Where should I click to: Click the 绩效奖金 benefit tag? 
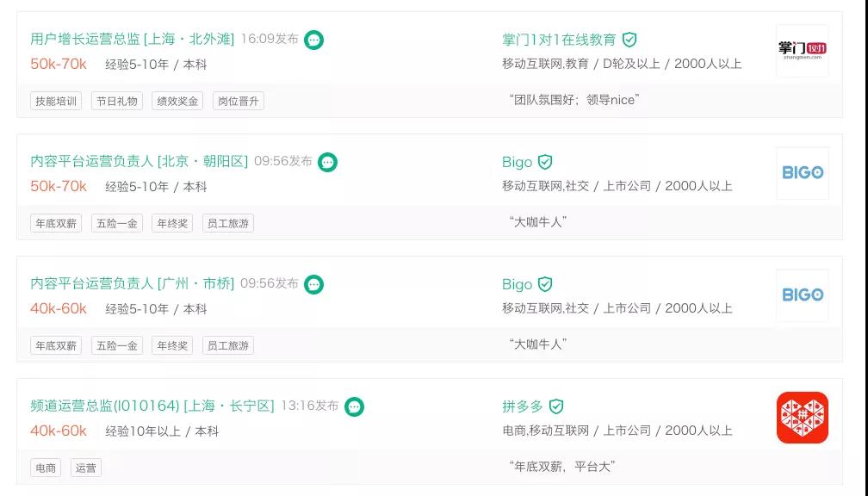[x=177, y=102]
